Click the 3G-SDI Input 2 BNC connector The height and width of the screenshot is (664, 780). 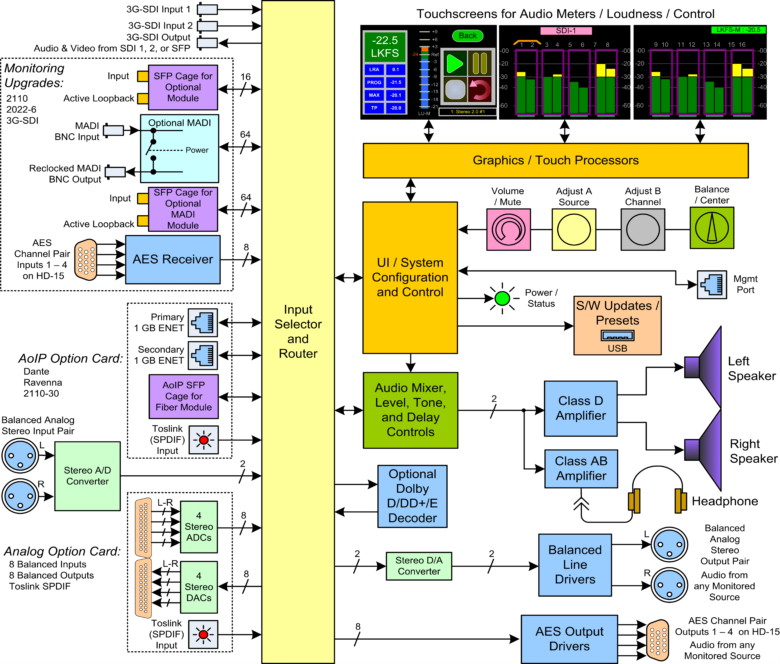[x=207, y=25]
